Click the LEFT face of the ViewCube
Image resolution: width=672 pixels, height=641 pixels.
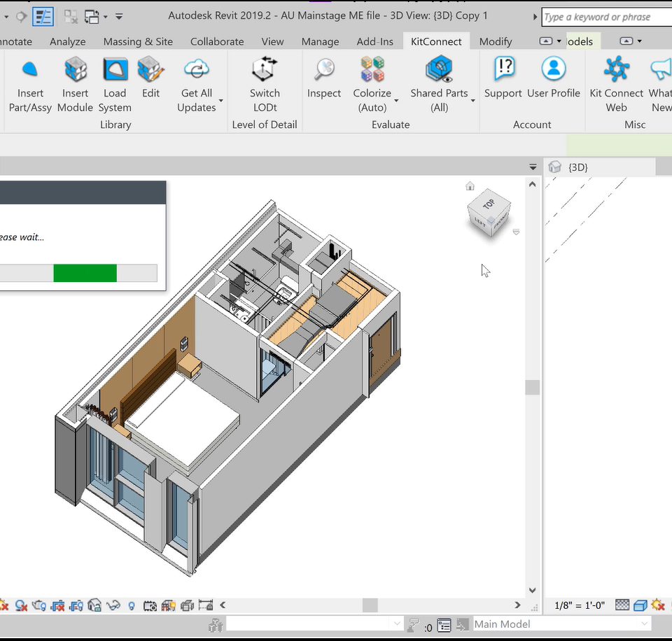[479, 222]
